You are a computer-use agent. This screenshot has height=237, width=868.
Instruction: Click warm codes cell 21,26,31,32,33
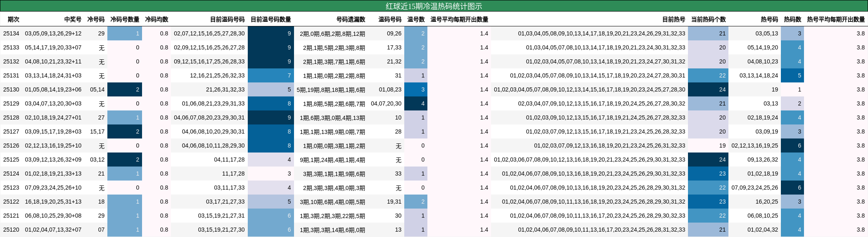pos(225,89)
